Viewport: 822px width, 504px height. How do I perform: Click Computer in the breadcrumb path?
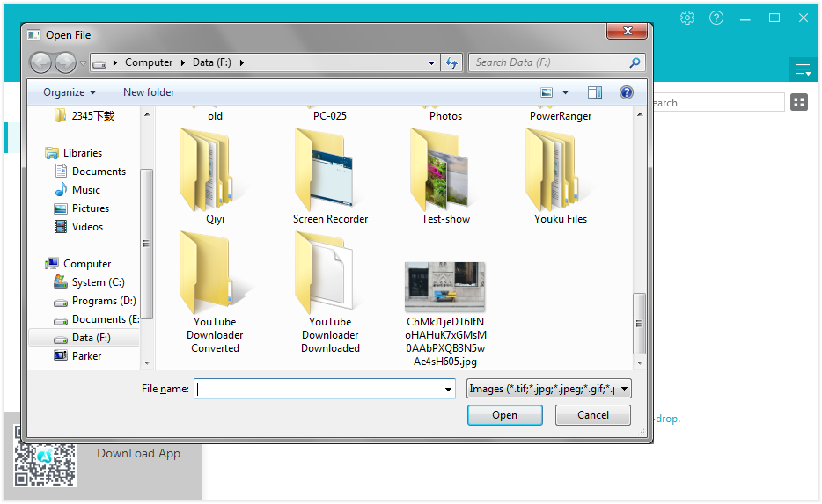click(x=149, y=62)
